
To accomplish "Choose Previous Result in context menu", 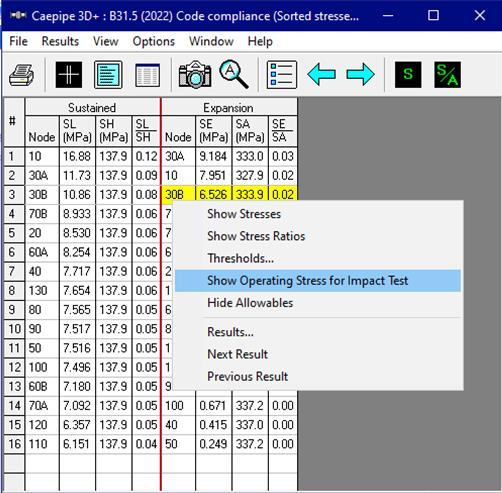I will click(x=318, y=377).
